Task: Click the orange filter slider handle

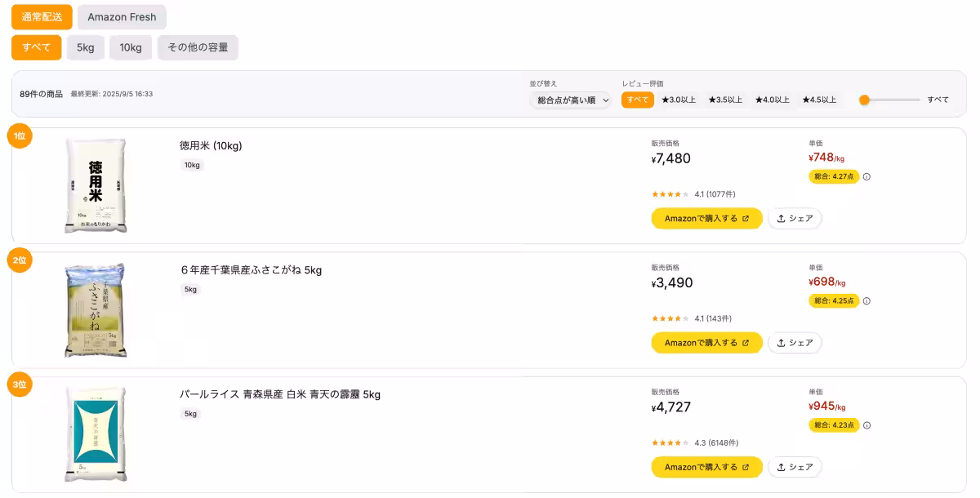Action: (x=864, y=100)
